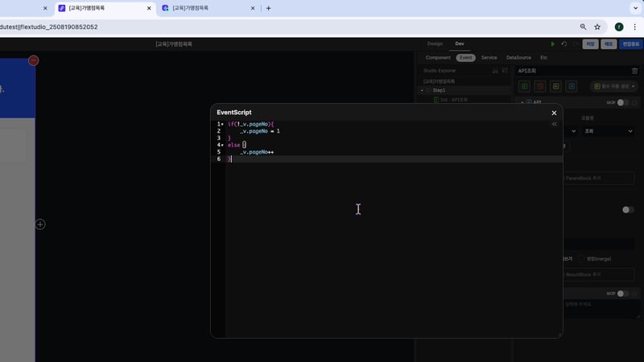The height and width of the screenshot is (362, 644).
Task: Click the green run/play icon
Action: tap(553, 44)
